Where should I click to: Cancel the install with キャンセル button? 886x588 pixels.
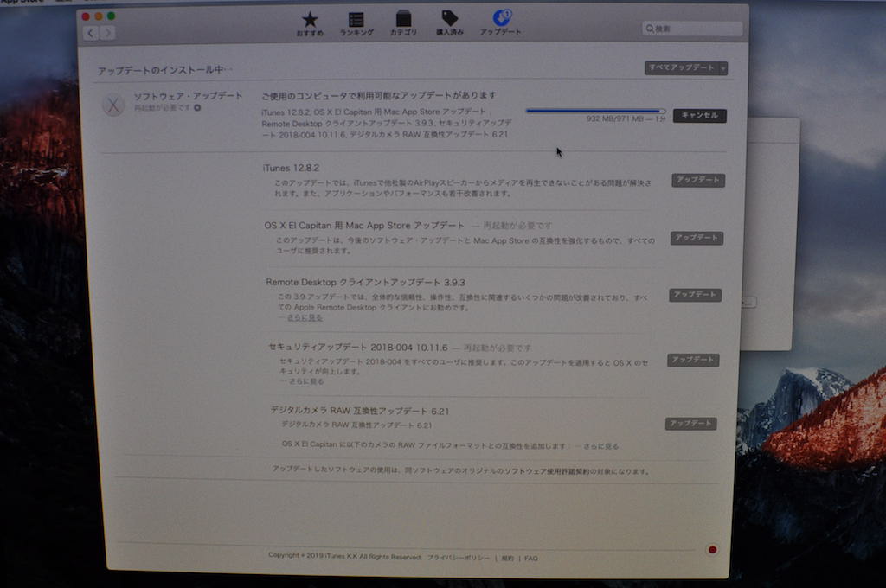click(699, 115)
